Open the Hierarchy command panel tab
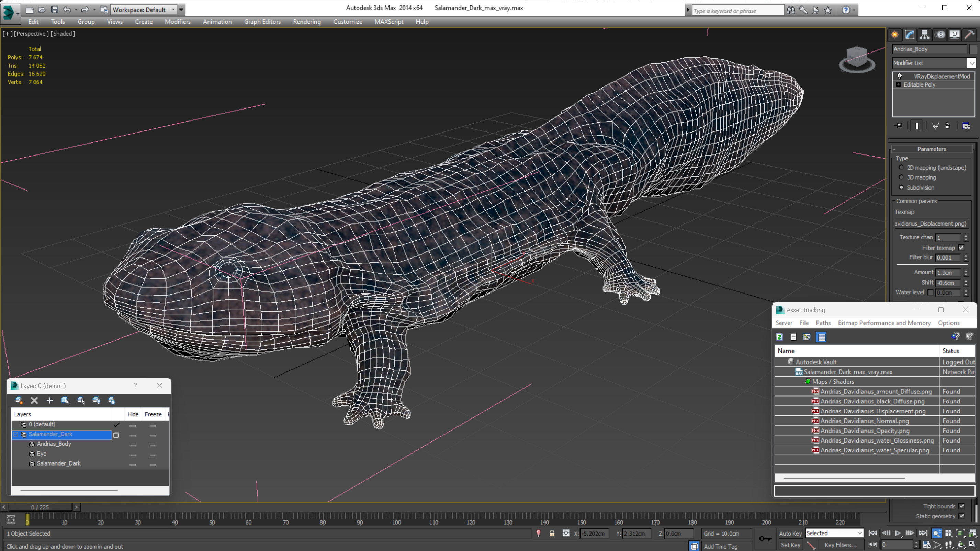The width and height of the screenshot is (980, 551). (x=924, y=35)
